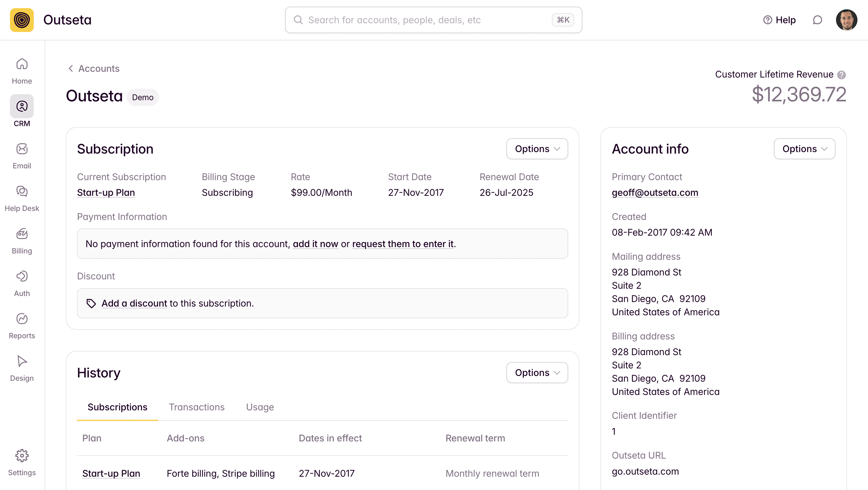Switch to the Transactions tab

(196, 407)
